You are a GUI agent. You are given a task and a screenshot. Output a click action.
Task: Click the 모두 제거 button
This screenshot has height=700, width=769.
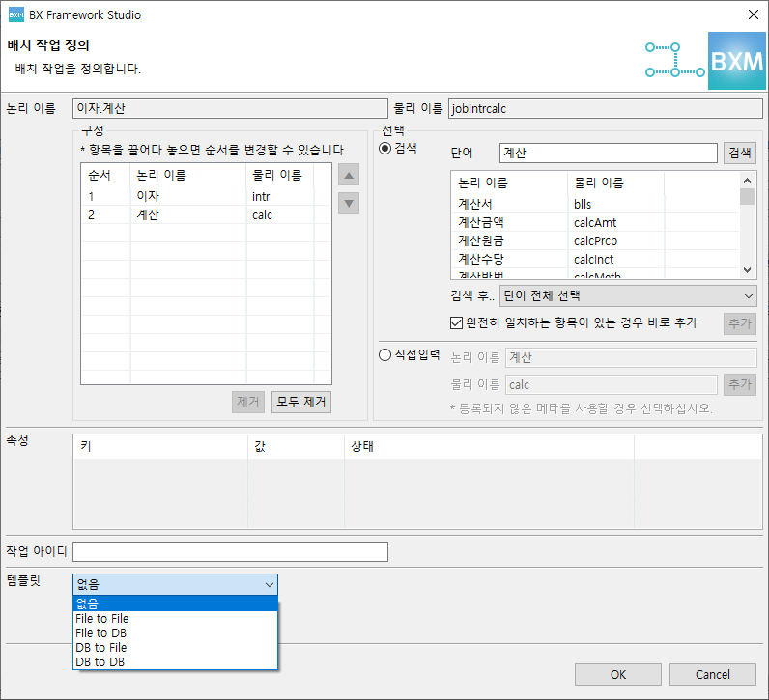(301, 403)
